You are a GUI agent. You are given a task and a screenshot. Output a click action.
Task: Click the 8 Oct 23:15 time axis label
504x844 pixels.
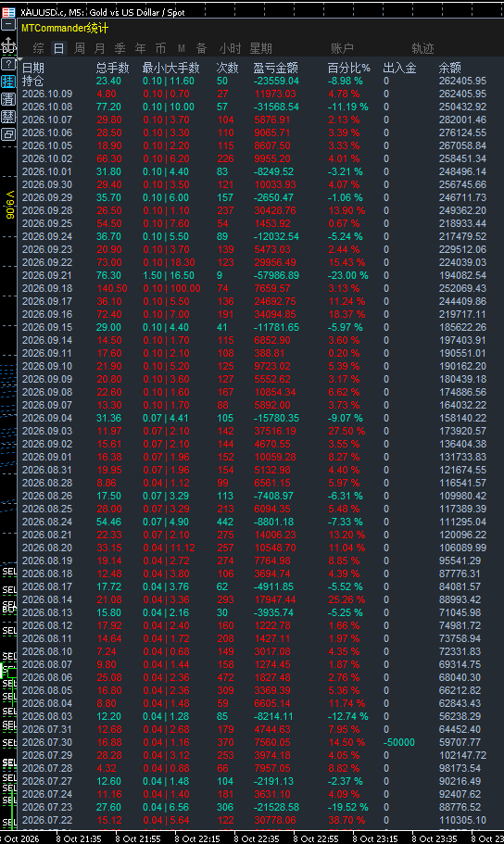coord(374,838)
